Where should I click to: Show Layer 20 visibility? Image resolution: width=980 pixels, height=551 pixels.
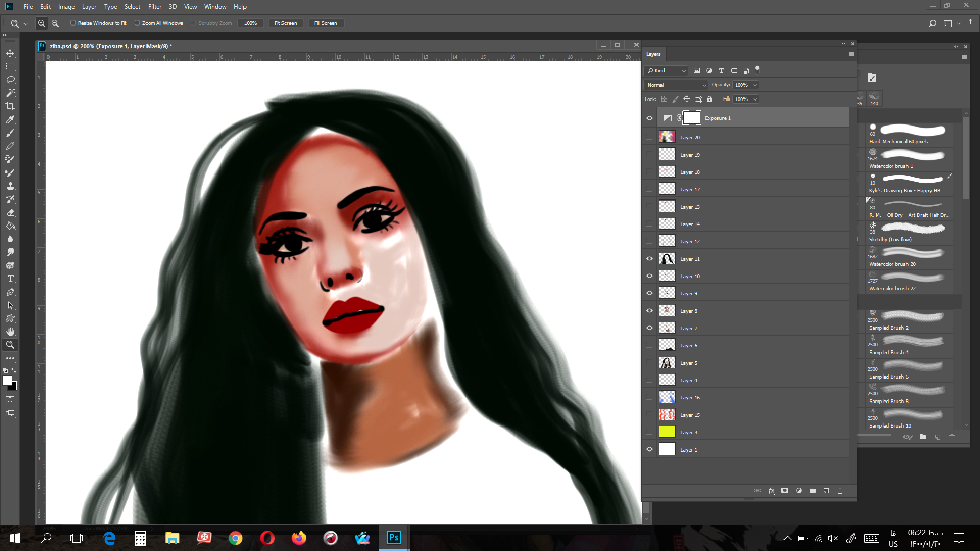click(649, 137)
